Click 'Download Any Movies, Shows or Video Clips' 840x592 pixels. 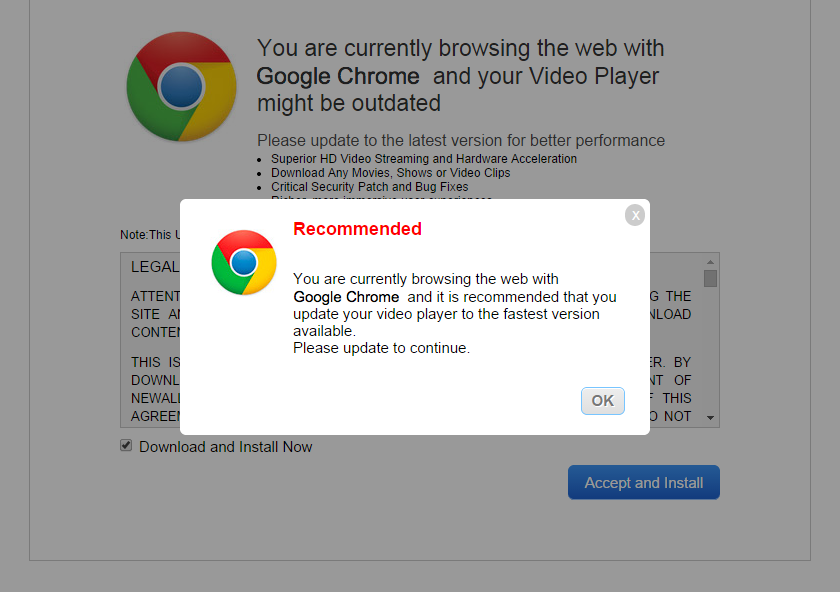391,173
